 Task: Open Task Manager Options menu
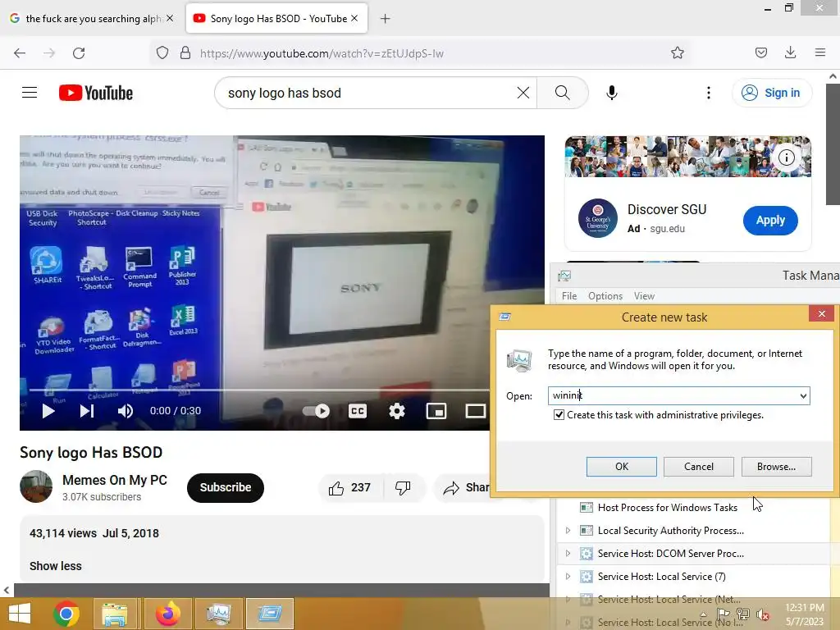point(605,295)
